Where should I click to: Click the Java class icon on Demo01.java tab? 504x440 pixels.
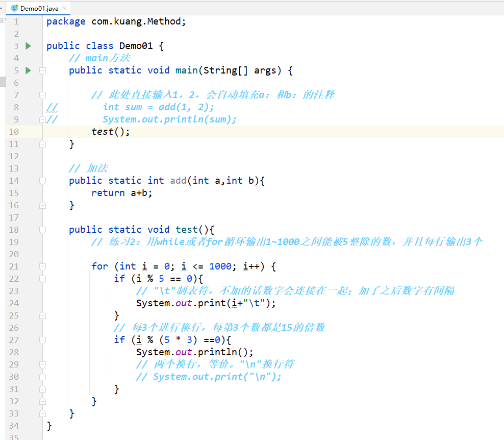pos(14,8)
